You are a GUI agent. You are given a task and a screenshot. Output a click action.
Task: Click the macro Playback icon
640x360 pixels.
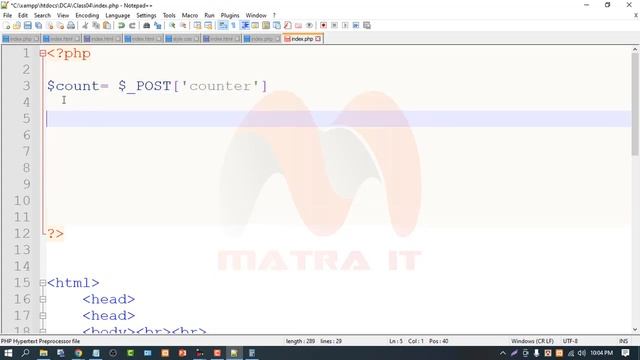[345, 25]
